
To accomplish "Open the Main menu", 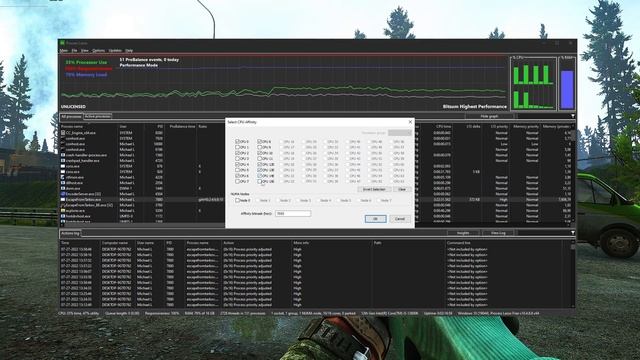I will [64, 51].
